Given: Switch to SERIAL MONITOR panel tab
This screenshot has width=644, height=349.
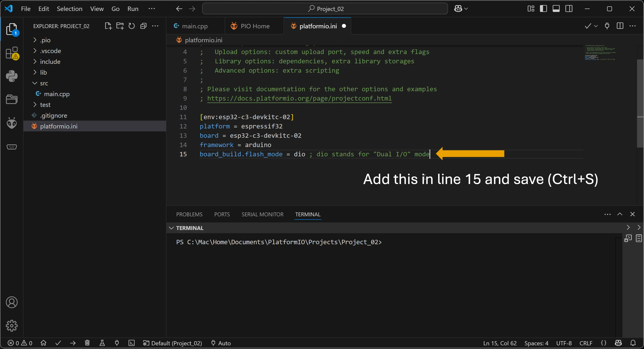Looking at the screenshot, I should point(263,214).
